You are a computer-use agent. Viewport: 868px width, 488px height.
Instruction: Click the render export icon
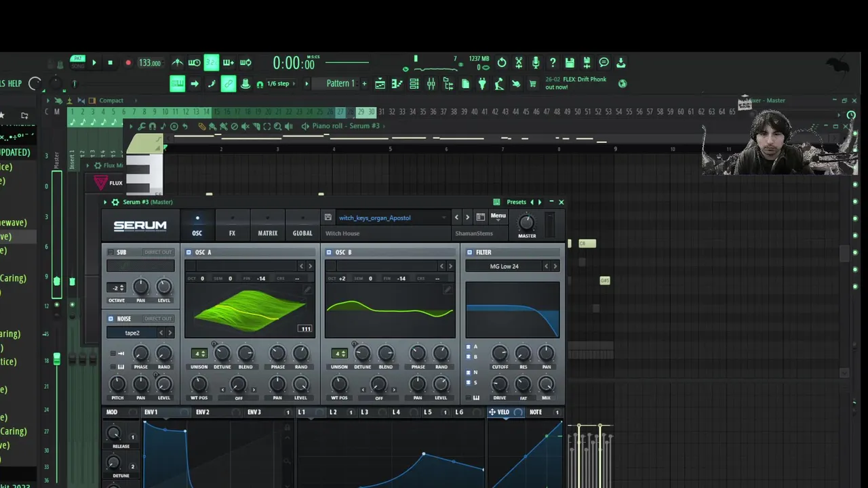point(587,62)
